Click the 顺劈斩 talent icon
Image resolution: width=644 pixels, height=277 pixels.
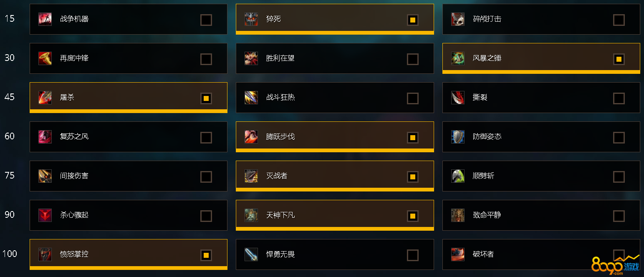tap(458, 176)
